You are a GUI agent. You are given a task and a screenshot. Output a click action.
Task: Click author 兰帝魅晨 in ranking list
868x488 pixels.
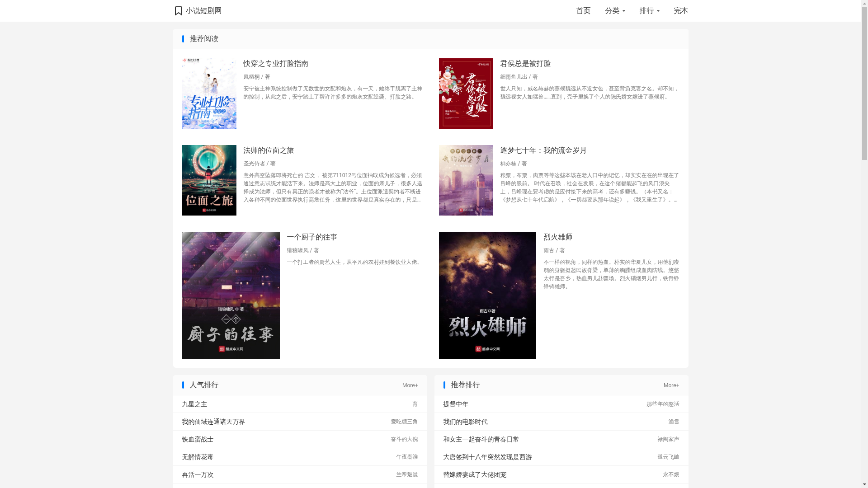point(407,475)
